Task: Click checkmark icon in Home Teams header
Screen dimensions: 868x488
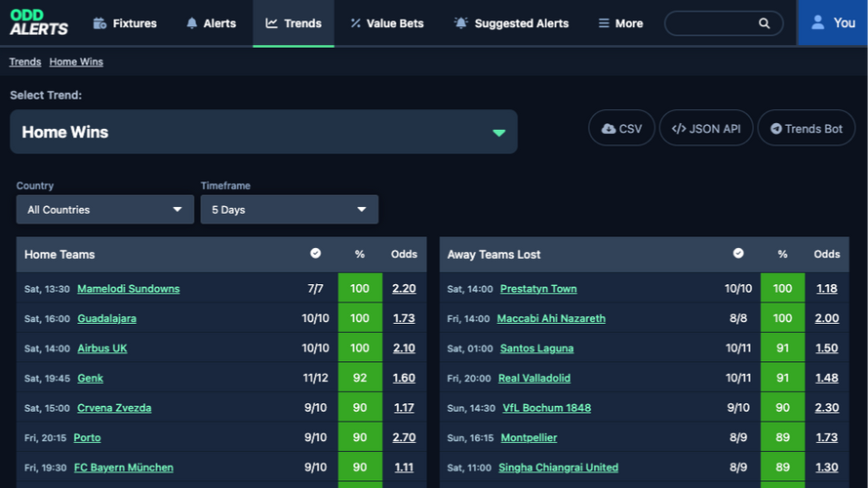Action: [x=316, y=253]
